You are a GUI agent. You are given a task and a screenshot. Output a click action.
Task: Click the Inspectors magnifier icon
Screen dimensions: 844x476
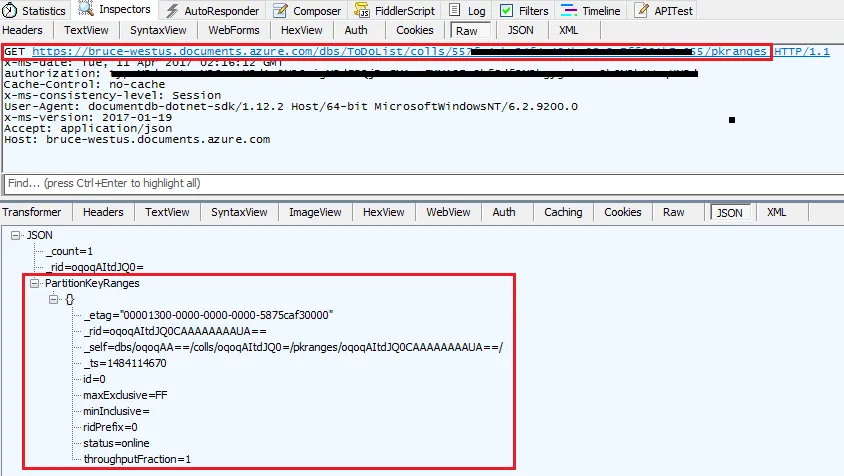[86, 9]
